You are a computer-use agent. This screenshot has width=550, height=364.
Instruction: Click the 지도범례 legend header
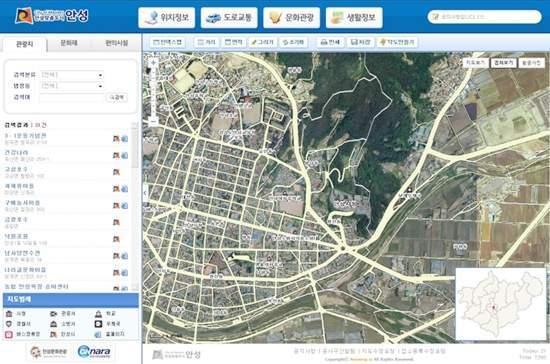[x=71, y=300]
